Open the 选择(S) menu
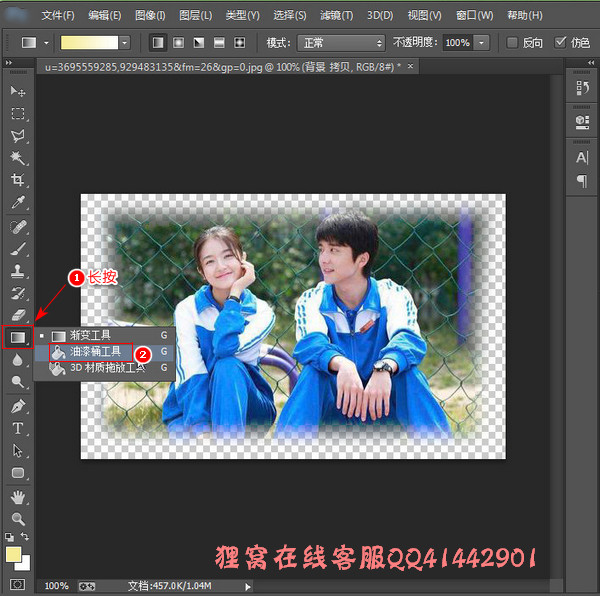 pos(290,15)
